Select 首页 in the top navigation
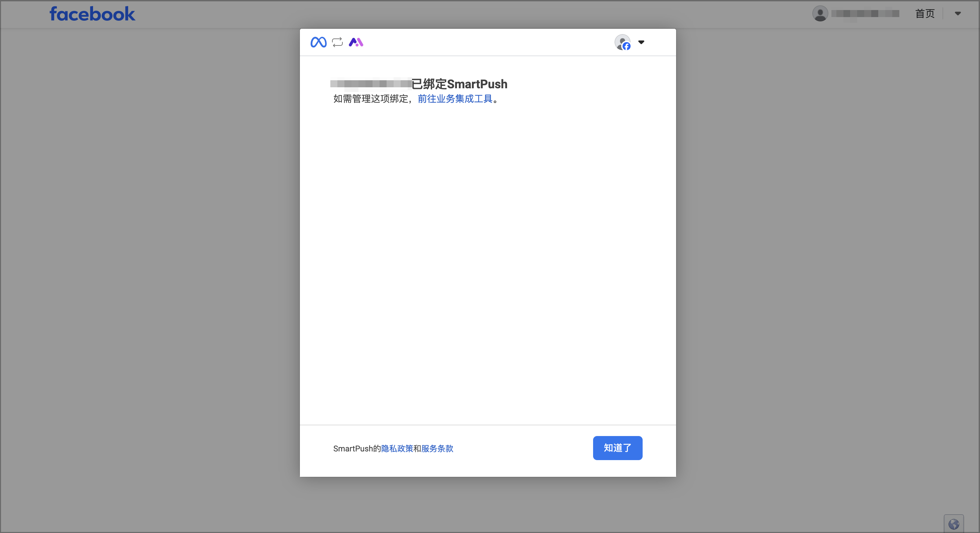Screen dimensions: 980x533 click(x=924, y=14)
